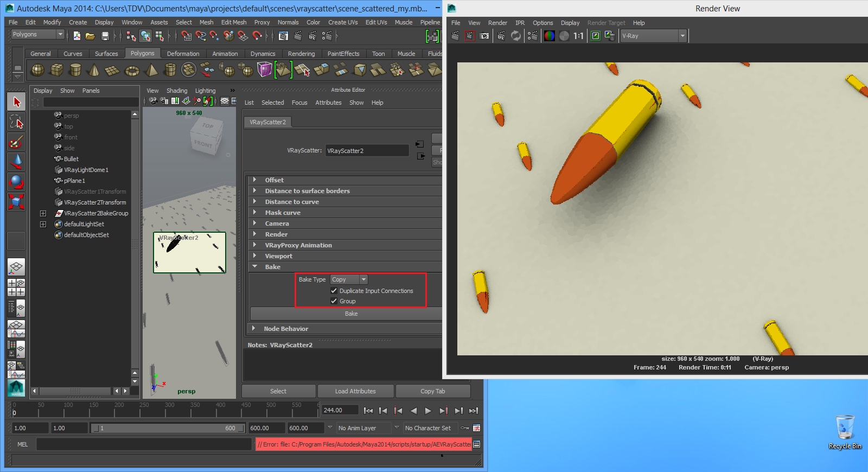Click the 1:1 real size icon
Screen dimensions: 868x472
pyautogui.click(x=579, y=36)
